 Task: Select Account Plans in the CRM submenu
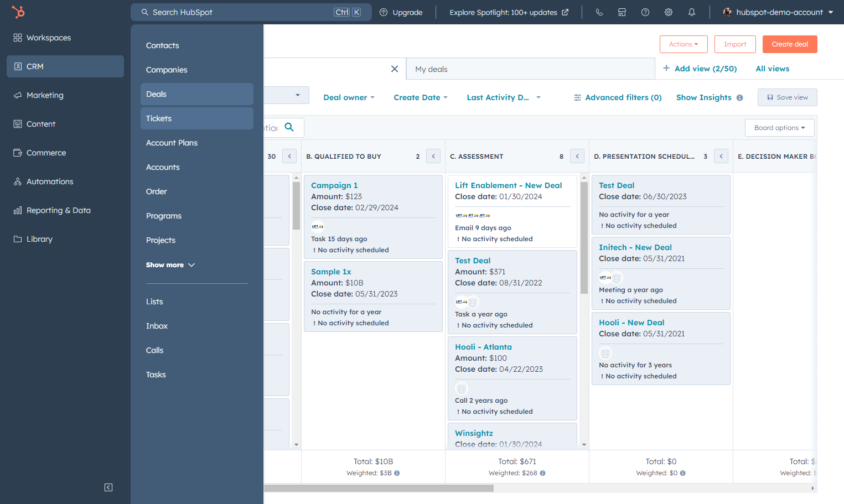coord(197,143)
